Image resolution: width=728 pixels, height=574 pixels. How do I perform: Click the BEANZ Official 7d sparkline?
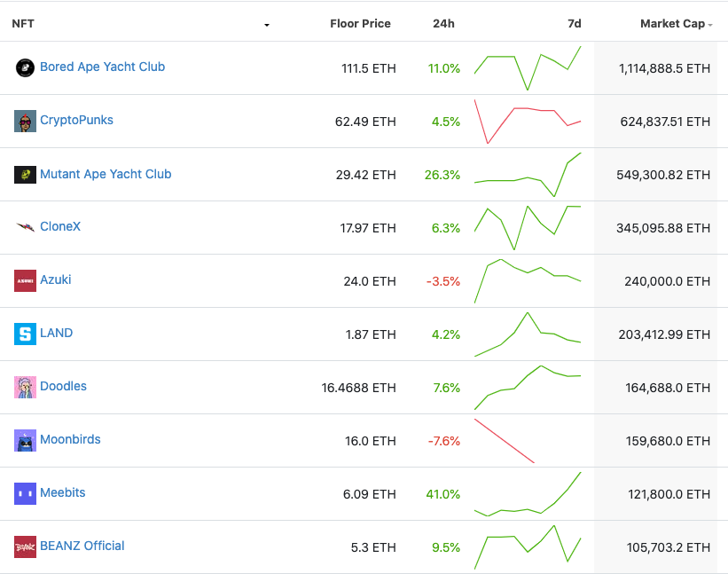(x=528, y=547)
